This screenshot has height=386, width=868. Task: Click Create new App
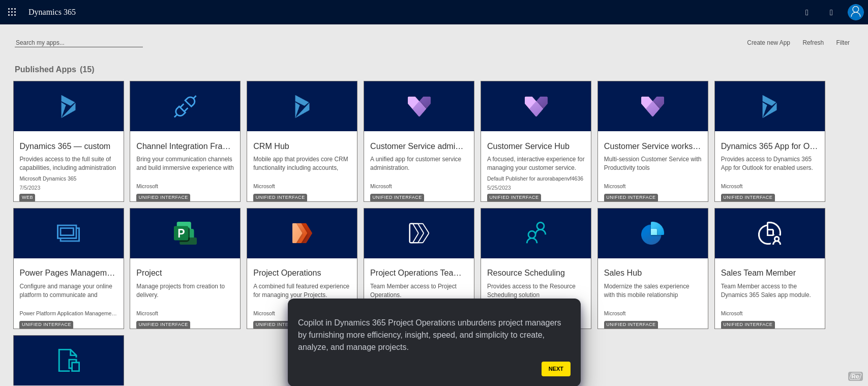coord(768,43)
